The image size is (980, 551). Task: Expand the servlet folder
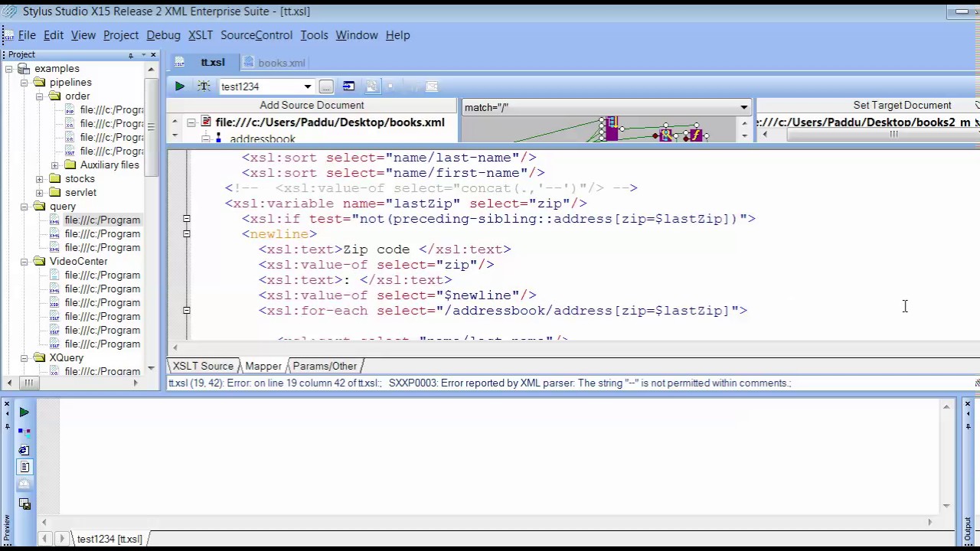[39, 193]
